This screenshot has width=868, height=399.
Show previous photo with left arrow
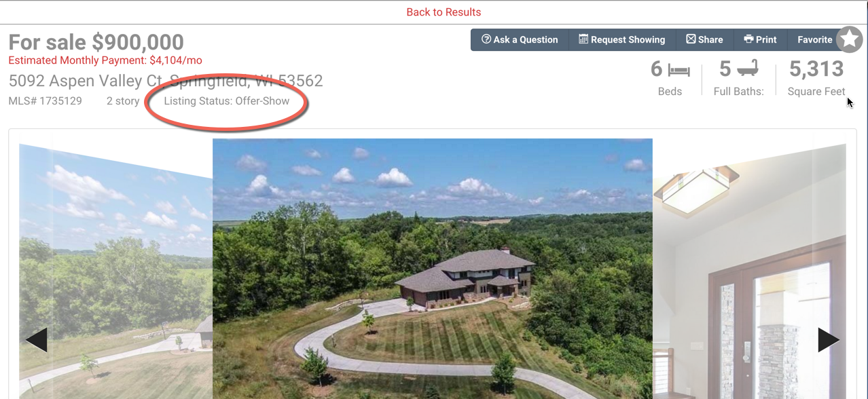coord(37,340)
